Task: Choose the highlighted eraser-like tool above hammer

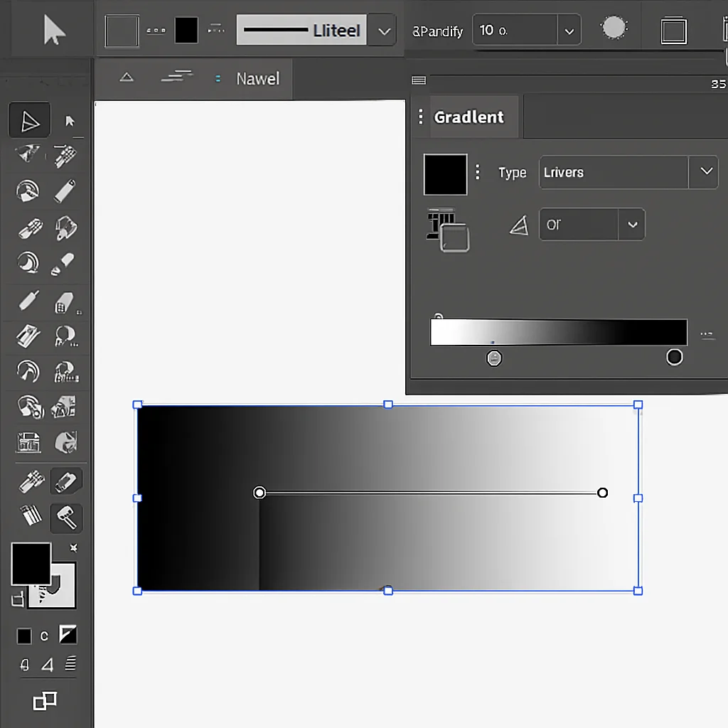Action: [66, 481]
